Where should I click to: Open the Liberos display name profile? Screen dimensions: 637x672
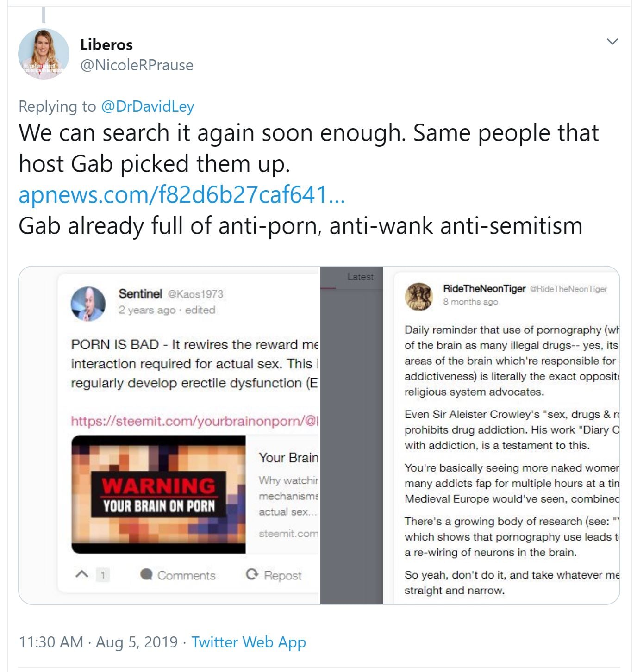106,44
